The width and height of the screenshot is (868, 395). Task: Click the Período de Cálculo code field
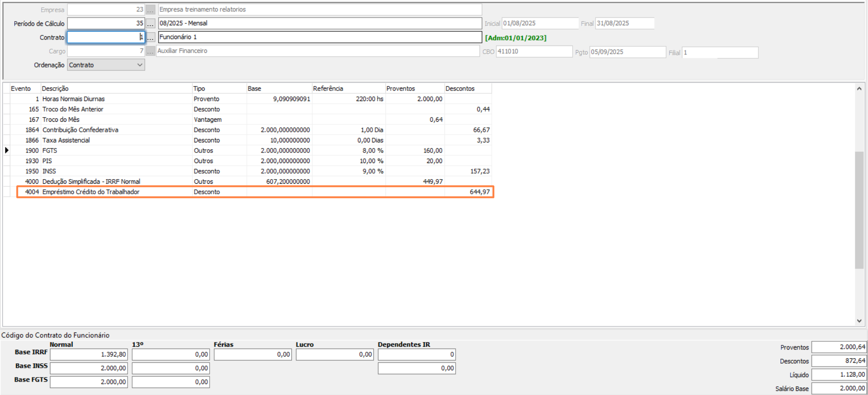[106, 23]
